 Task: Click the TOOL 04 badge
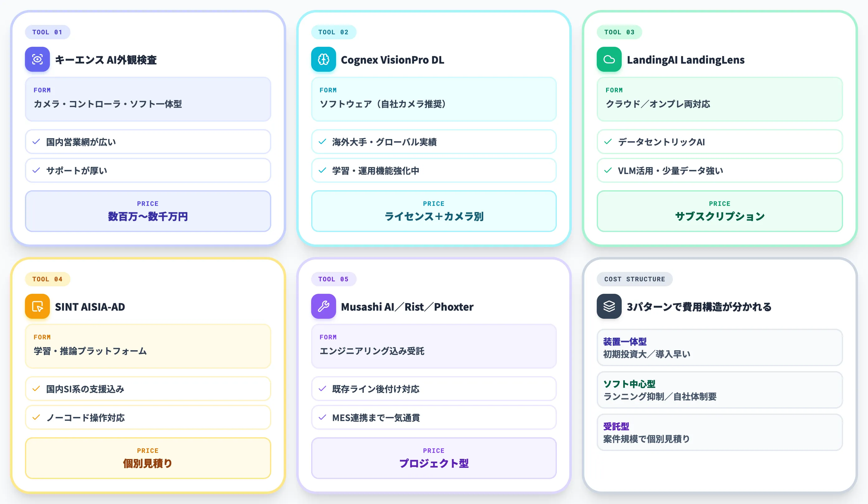coord(47,279)
